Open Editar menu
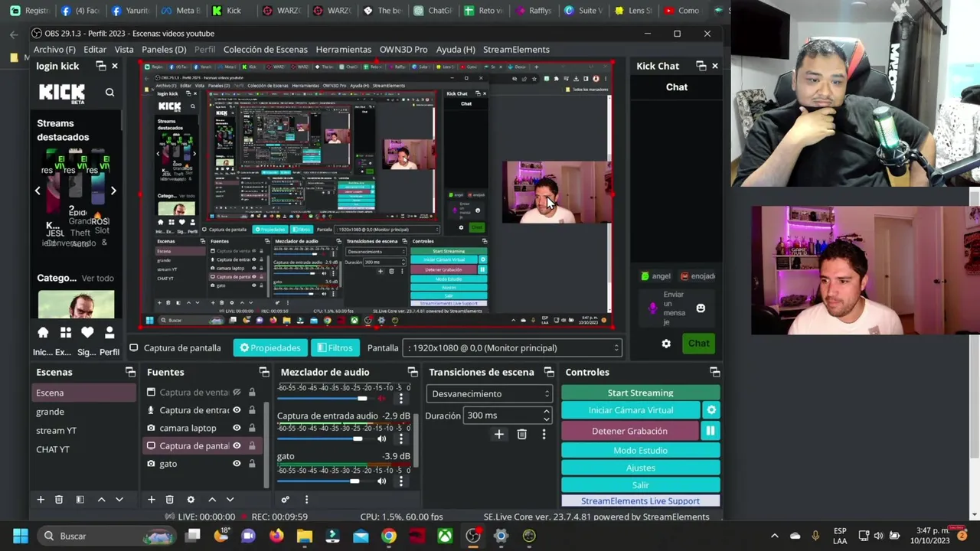The image size is (980, 551). pos(95,49)
